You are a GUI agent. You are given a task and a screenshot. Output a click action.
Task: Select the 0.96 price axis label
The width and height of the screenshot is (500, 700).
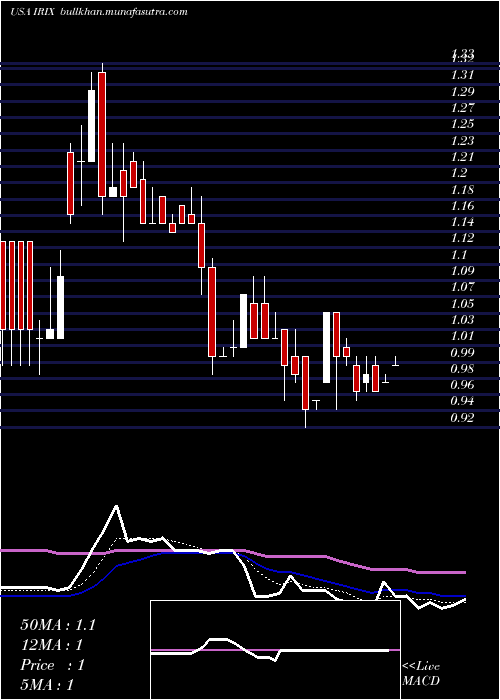coord(461,385)
